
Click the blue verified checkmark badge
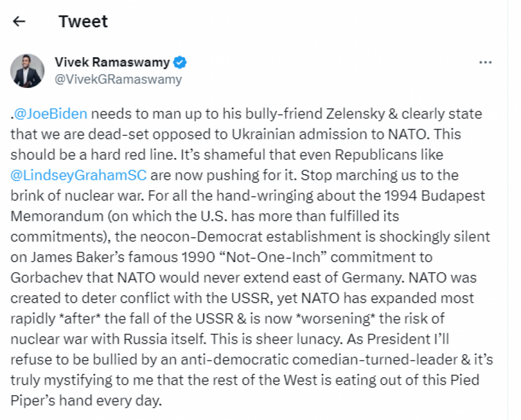pos(181,62)
